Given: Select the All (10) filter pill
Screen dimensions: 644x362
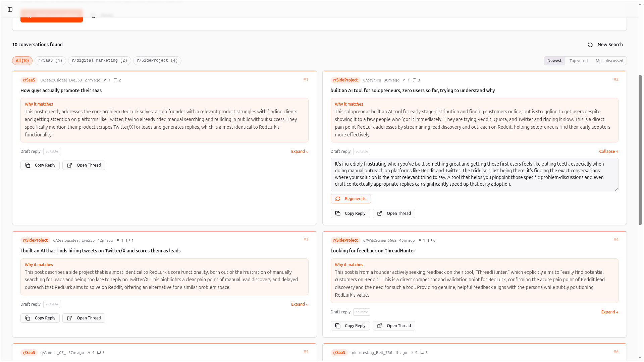Looking at the screenshot, I should coord(22,60).
